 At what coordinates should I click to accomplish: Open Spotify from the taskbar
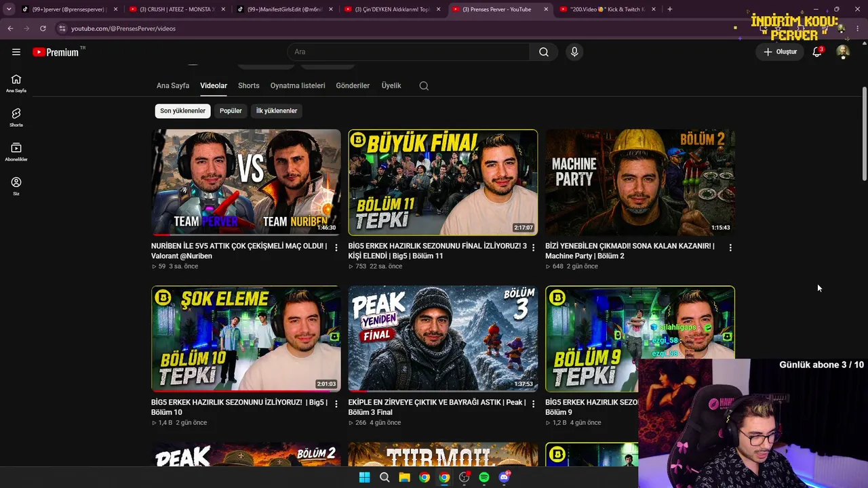pos(484,477)
